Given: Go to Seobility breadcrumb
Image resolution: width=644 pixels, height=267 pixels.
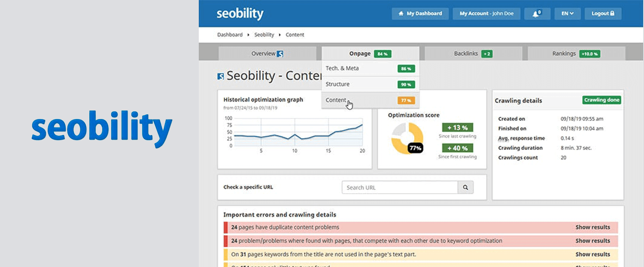Looking at the screenshot, I should point(264,35).
